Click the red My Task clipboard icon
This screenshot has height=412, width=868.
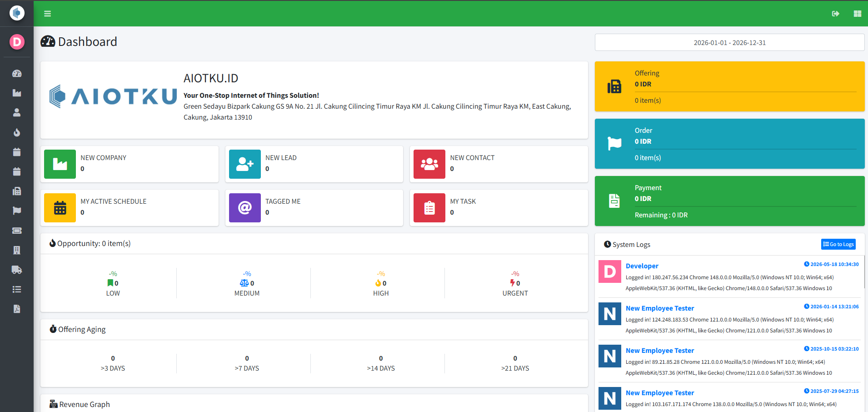click(x=429, y=208)
